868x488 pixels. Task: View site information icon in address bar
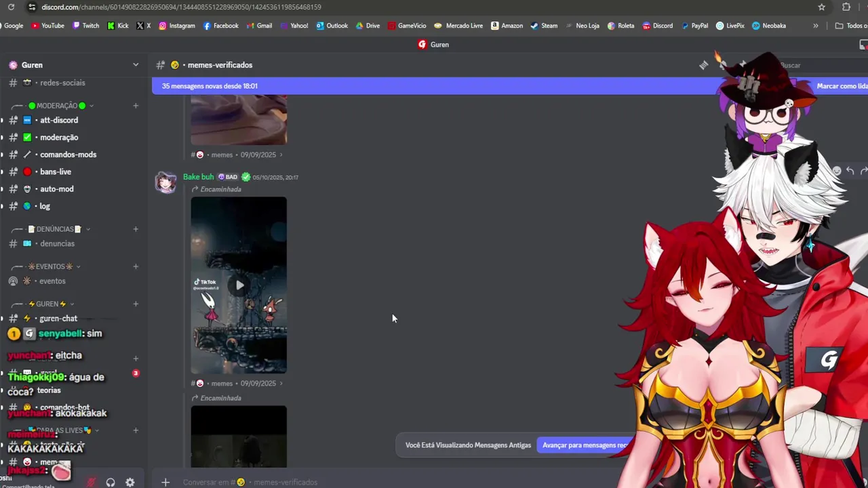31,7
